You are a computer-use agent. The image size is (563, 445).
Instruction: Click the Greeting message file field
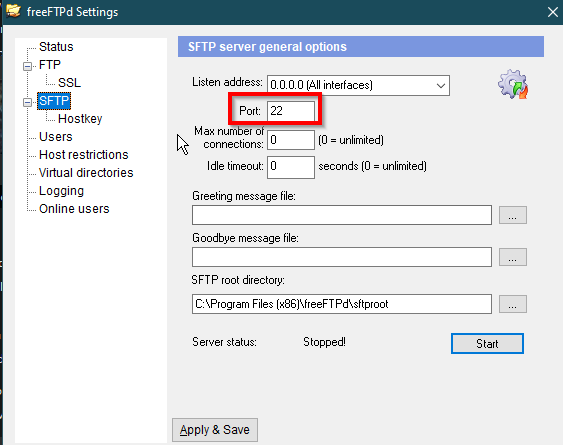pyautogui.click(x=342, y=215)
